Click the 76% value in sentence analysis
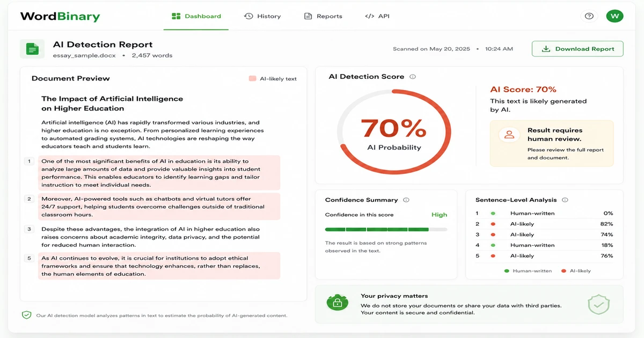 [607, 256]
